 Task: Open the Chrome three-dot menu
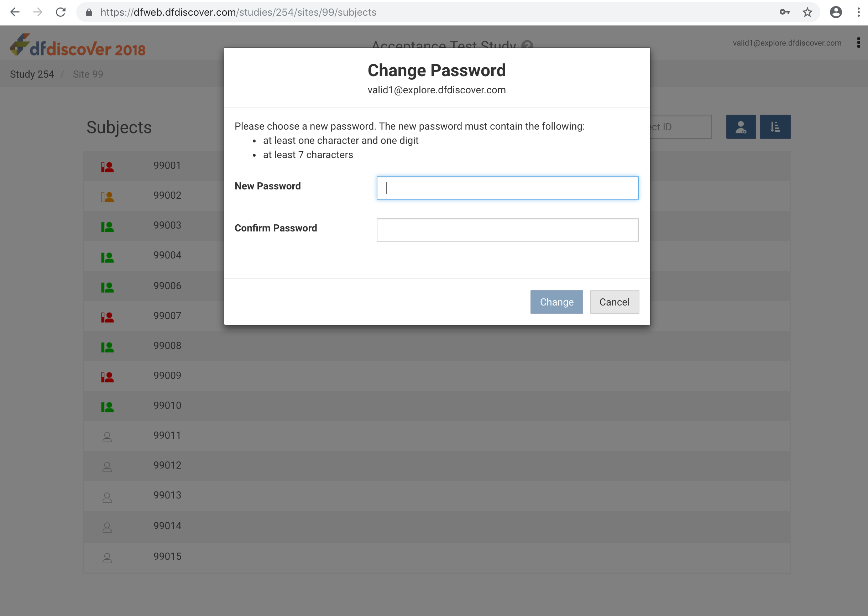pos(858,12)
